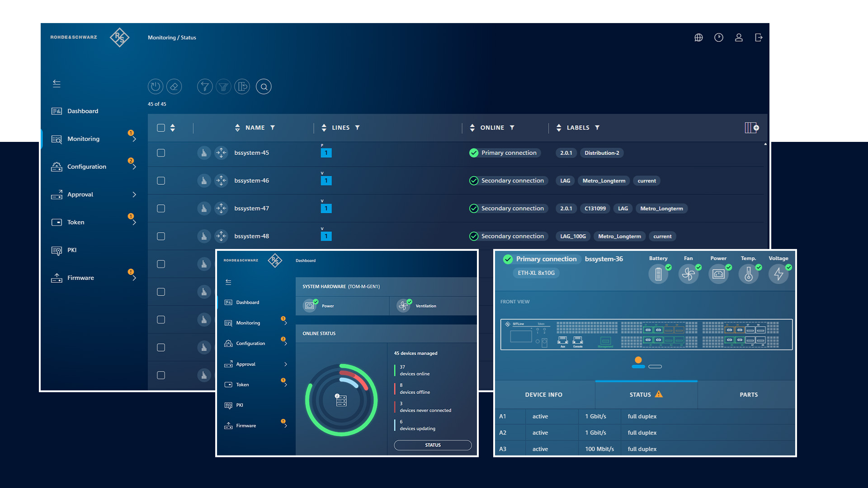Check the box for bssystem-47
Viewport: 868px width, 488px height.
[161, 208]
